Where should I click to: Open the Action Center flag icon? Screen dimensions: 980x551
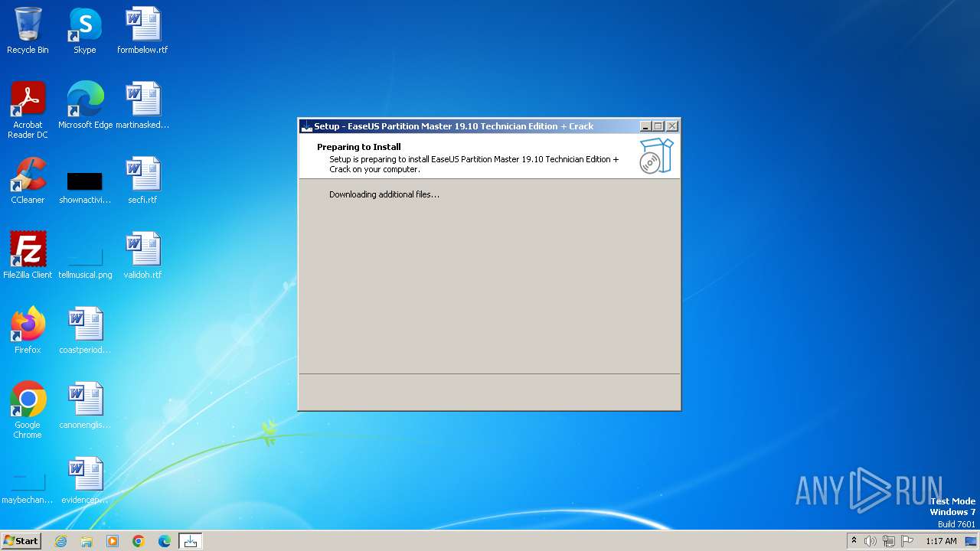point(907,541)
